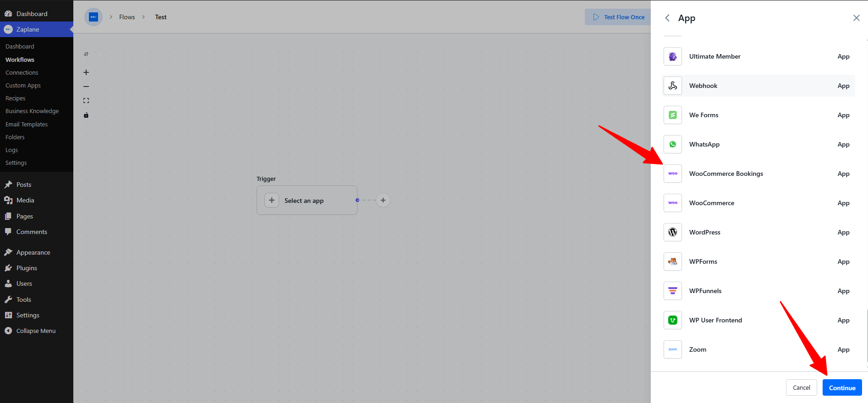Open Comments in WordPress menu
The width and height of the screenshot is (868, 403).
[37, 232]
